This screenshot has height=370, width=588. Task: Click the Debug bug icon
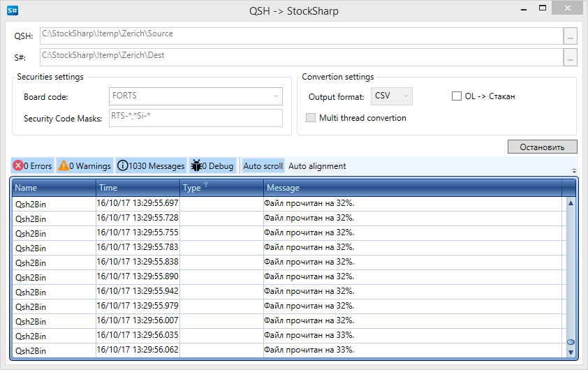coord(196,165)
